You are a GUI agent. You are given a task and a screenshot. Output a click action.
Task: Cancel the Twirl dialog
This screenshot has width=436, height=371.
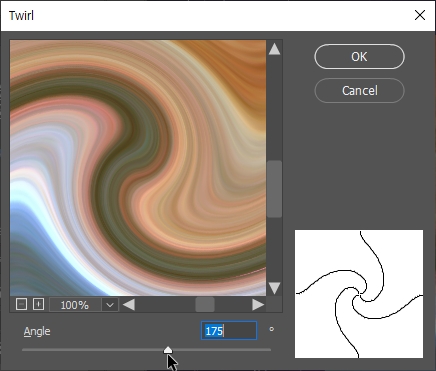pos(359,91)
